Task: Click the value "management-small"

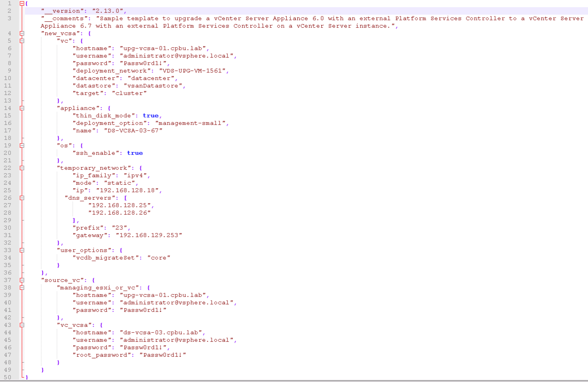Action: click(190, 123)
